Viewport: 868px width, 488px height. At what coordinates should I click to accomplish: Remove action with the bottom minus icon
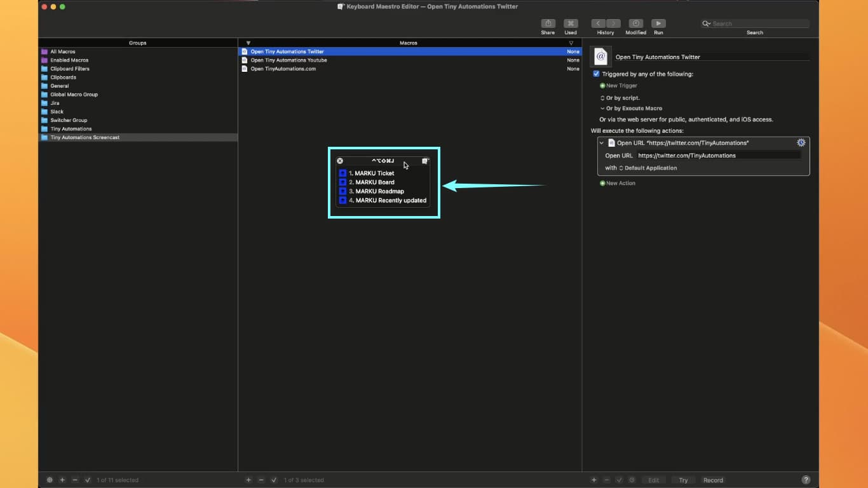click(x=607, y=480)
